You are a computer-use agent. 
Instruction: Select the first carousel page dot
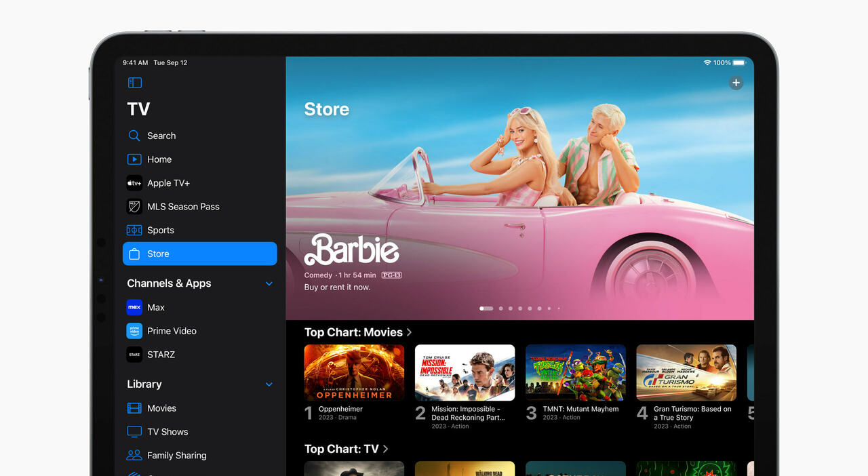pyautogui.click(x=486, y=309)
